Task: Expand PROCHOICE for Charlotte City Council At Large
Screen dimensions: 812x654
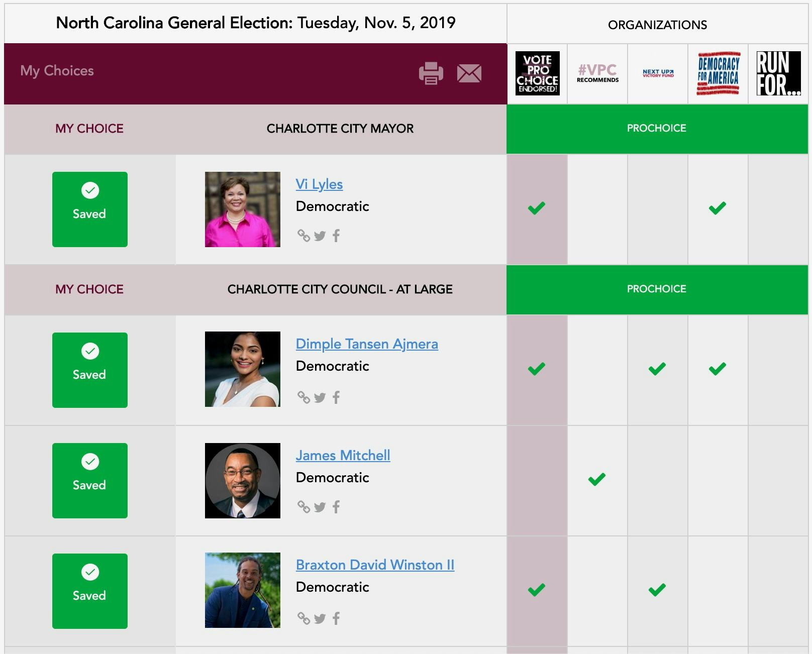Action: (656, 289)
